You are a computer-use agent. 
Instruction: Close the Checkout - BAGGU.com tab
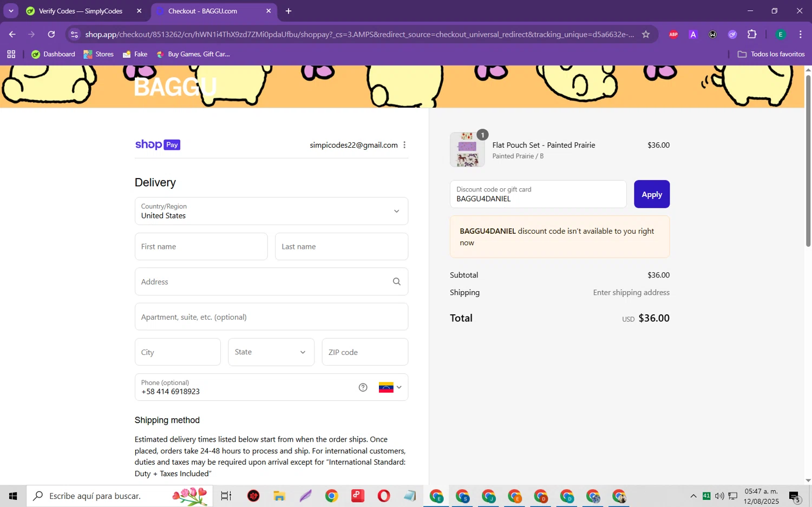click(x=269, y=11)
